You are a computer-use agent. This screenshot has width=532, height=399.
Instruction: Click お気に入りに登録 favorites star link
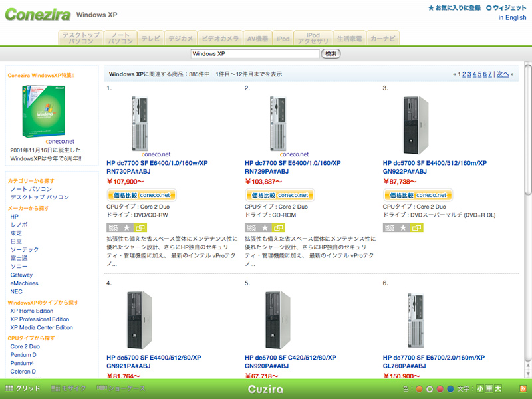454,8
